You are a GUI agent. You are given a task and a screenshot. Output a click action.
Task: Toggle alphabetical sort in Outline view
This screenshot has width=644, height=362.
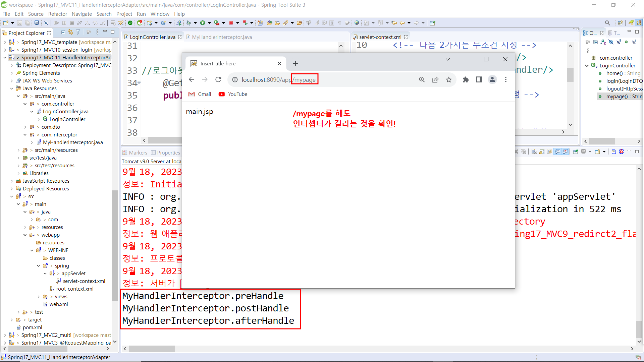pyautogui.click(x=603, y=42)
